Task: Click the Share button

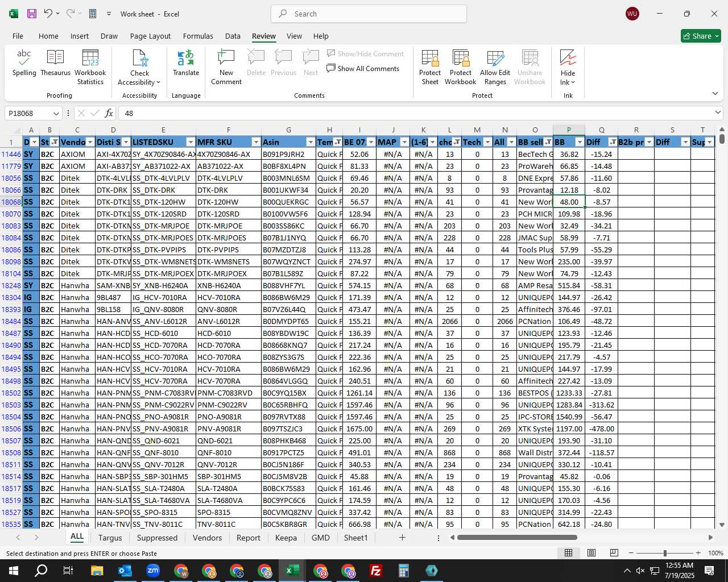Action: (x=701, y=36)
